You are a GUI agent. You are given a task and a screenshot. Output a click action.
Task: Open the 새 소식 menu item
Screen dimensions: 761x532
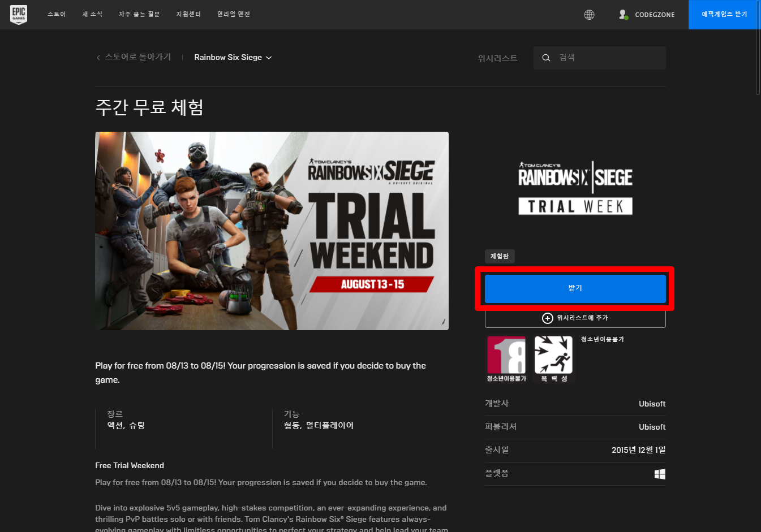pyautogui.click(x=92, y=14)
